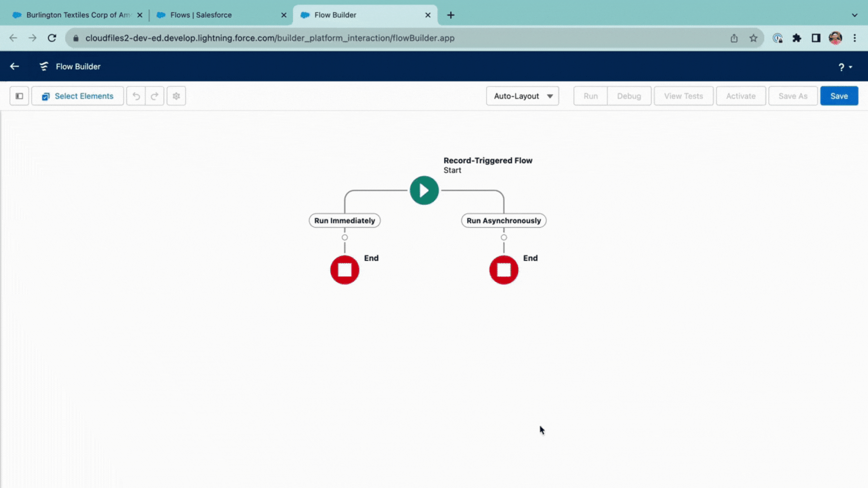Click the browser address bar URL
The image size is (868, 488).
pyautogui.click(x=270, y=38)
